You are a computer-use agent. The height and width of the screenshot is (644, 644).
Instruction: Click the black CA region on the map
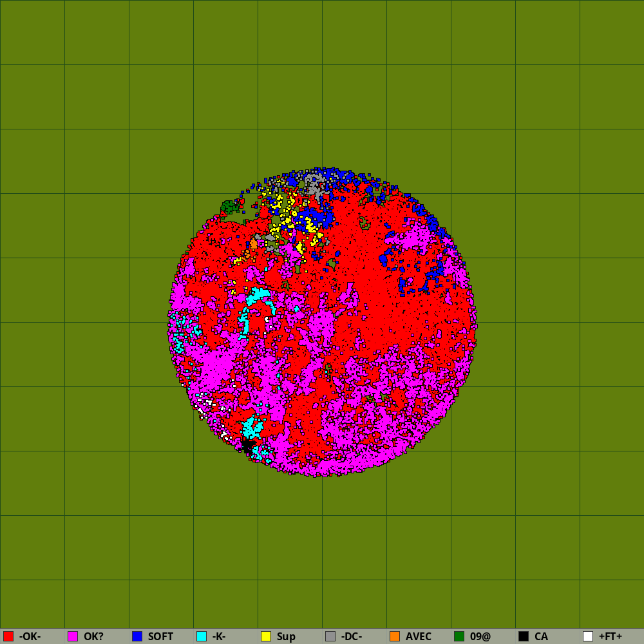[x=248, y=446]
